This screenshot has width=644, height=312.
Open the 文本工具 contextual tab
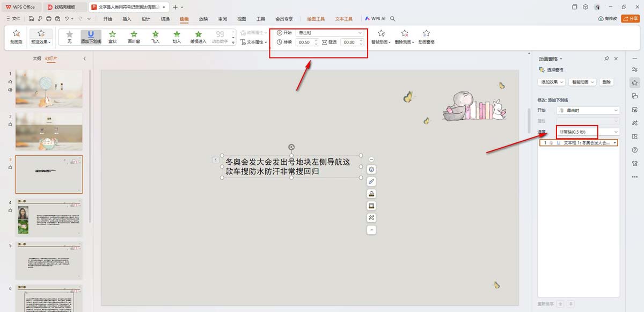(343, 18)
